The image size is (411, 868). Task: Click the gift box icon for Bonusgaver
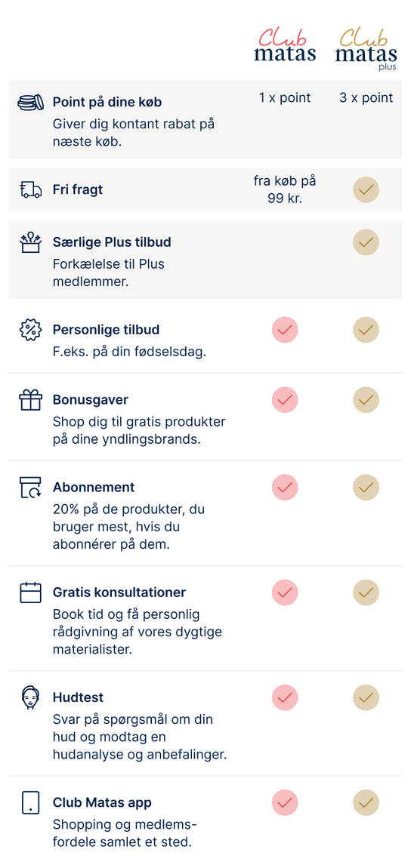pos(30,400)
